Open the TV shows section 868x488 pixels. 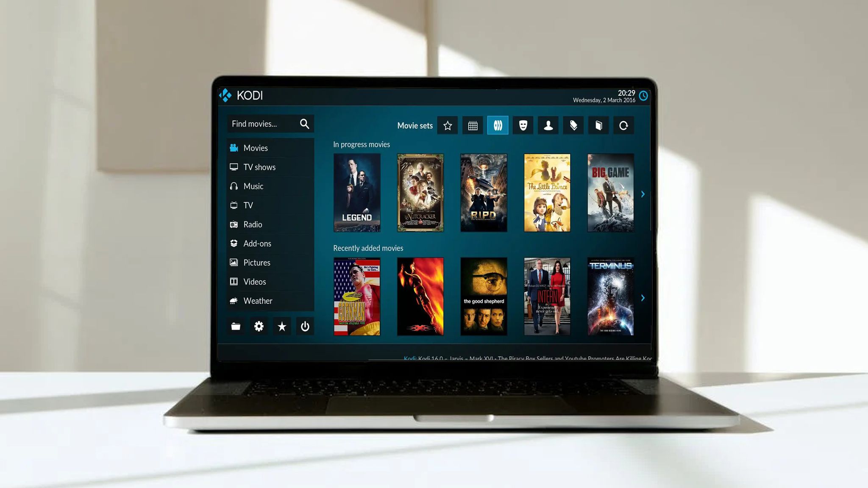coord(259,167)
